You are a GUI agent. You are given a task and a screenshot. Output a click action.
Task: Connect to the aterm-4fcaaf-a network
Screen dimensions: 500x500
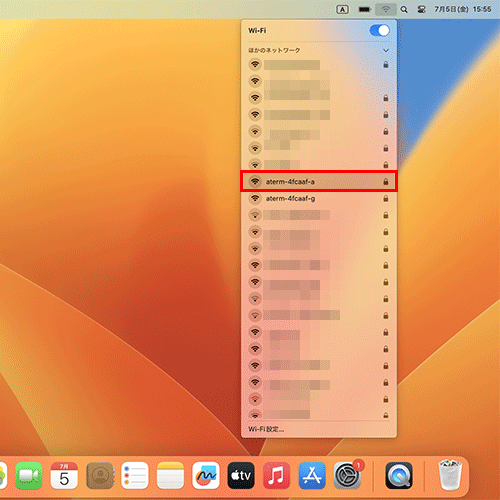319,182
